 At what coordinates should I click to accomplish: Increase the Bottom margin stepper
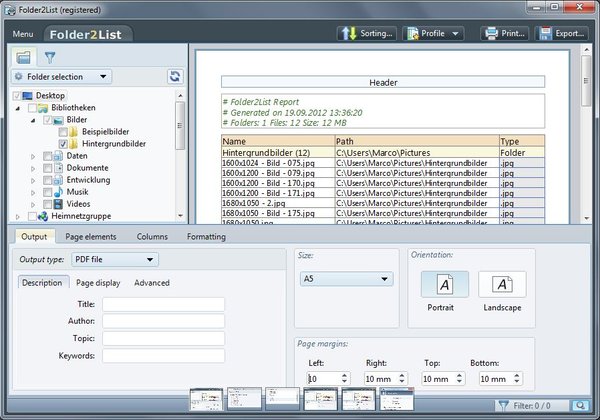(x=517, y=376)
